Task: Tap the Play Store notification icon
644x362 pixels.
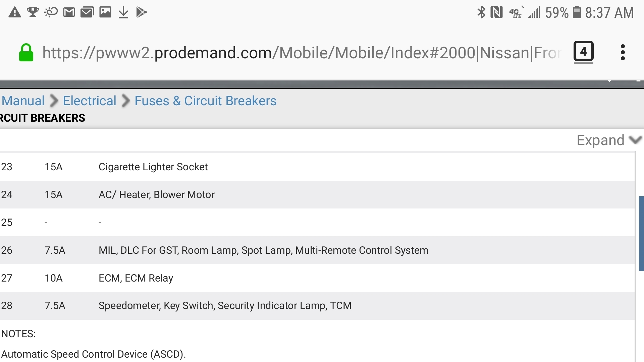Action: click(142, 12)
